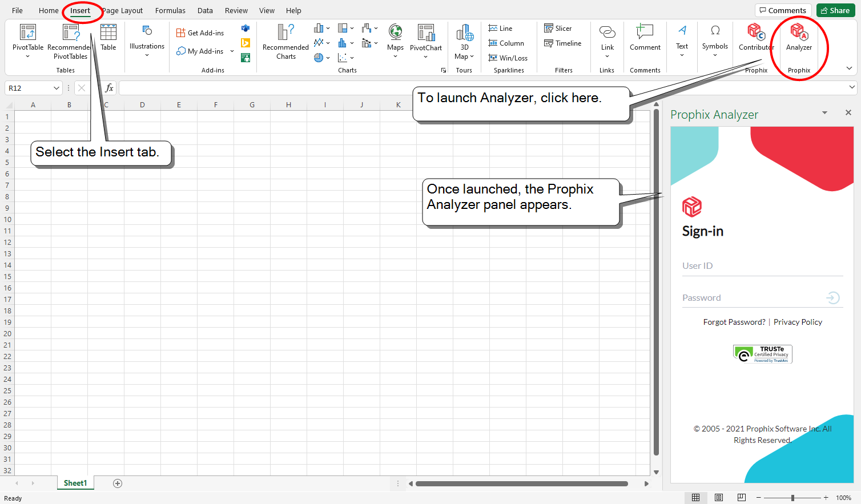Open the File menu
This screenshot has height=504, width=861.
18,10
